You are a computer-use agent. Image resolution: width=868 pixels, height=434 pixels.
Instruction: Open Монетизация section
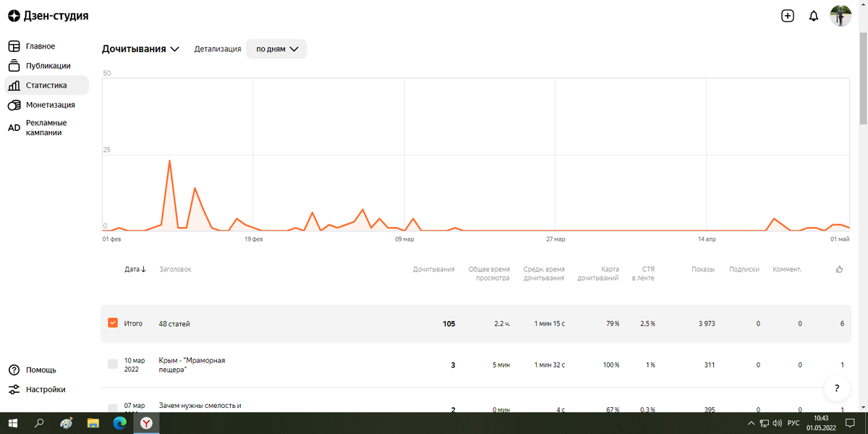point(51,105)
